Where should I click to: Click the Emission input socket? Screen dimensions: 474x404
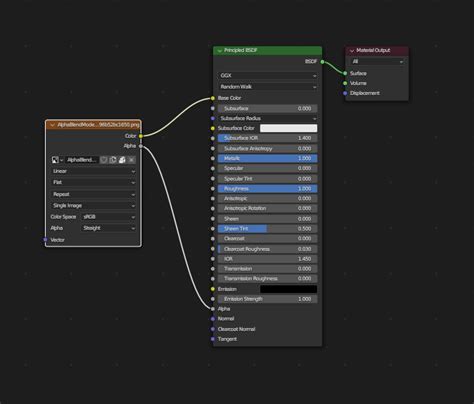click(213, 289)
